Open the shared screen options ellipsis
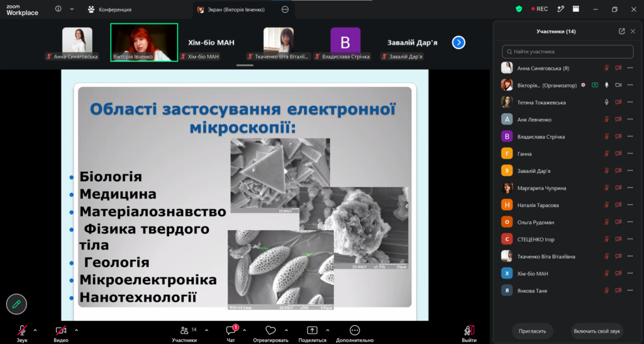644x344 pixels. coord(285,9)
